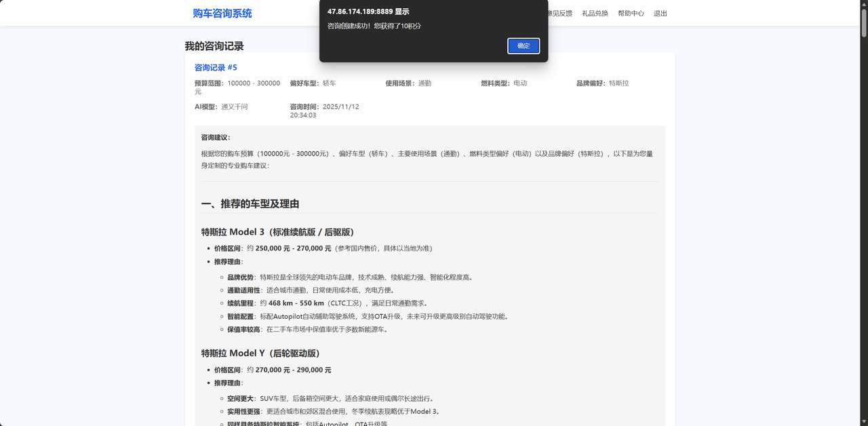Click the 预算范围 100000 - 300000 value
This screenshot has width=868, height=426.
[237, 87]
